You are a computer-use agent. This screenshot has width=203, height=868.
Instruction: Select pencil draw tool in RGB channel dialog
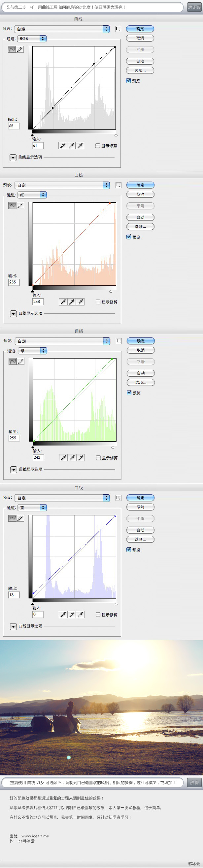click(x=20, y=49)
